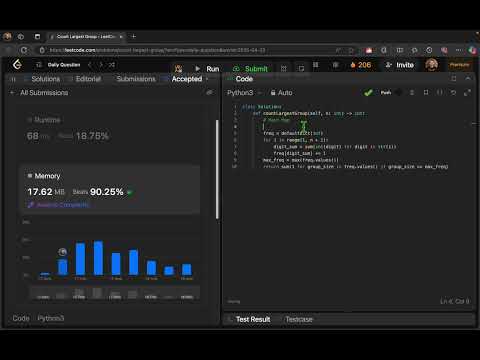Open a new browser tab

[134, 36]
